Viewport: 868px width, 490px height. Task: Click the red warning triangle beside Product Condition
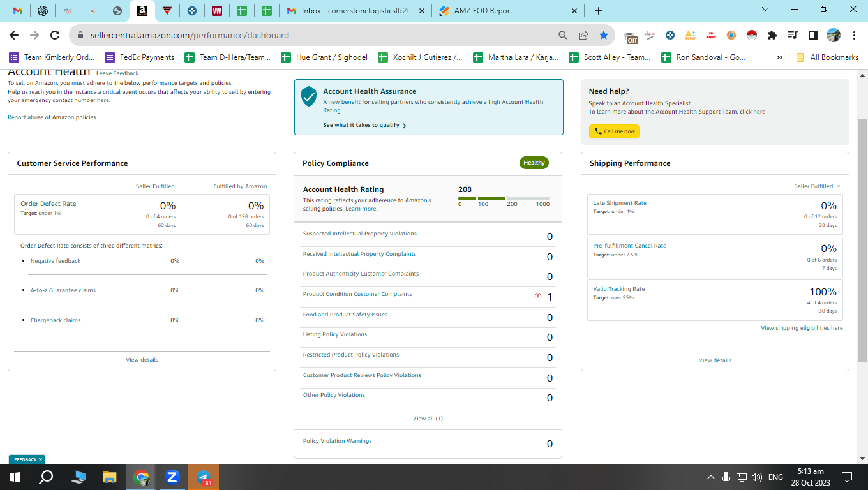click(538, 295)
